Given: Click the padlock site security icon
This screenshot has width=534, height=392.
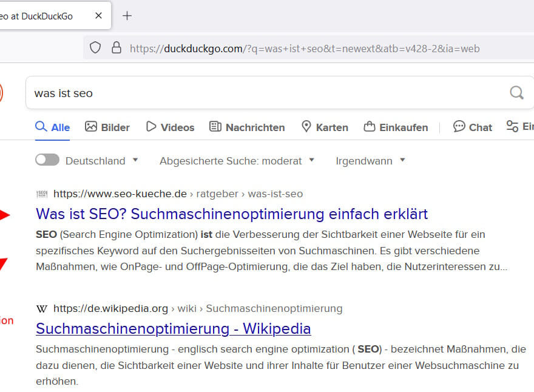Looking at the screenshot, I should coord(117,48).
